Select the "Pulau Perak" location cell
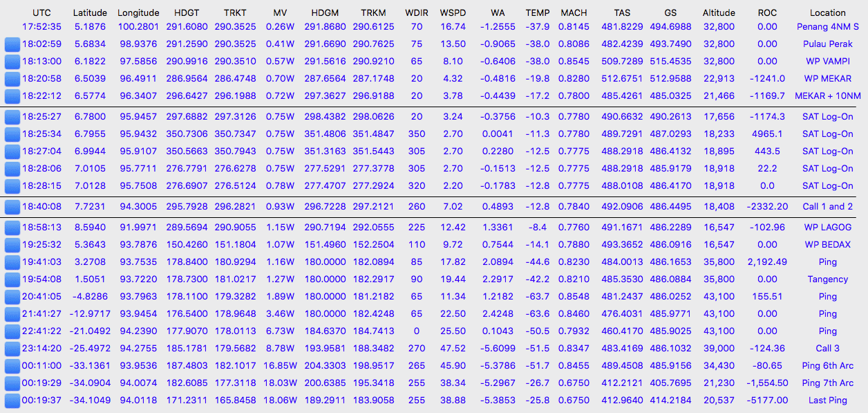 (x=828, y=44)
